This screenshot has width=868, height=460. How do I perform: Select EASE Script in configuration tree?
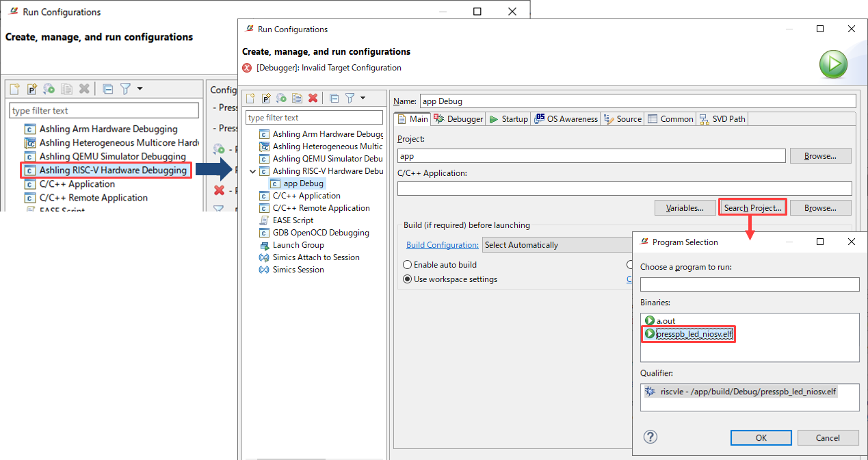pyautogui.click(x=287, y=220)
